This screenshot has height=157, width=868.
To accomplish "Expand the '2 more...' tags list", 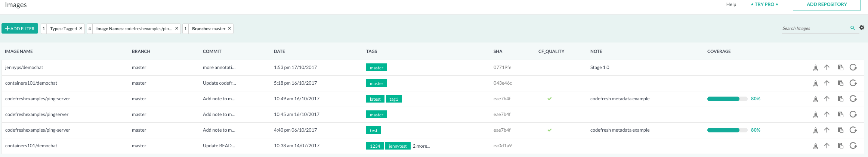I will 421,146.
